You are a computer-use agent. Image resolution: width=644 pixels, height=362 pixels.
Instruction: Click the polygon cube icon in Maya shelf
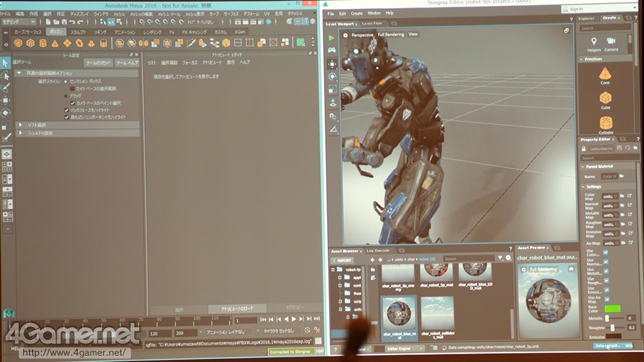(x=30, y=43)
